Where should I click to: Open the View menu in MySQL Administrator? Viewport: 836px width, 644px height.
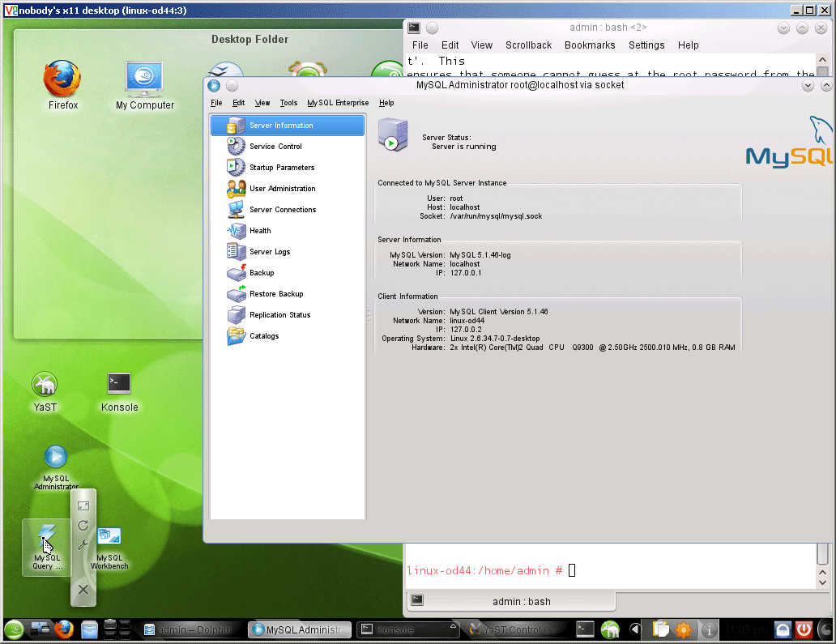pyautogui.click(x=262, y=103)
